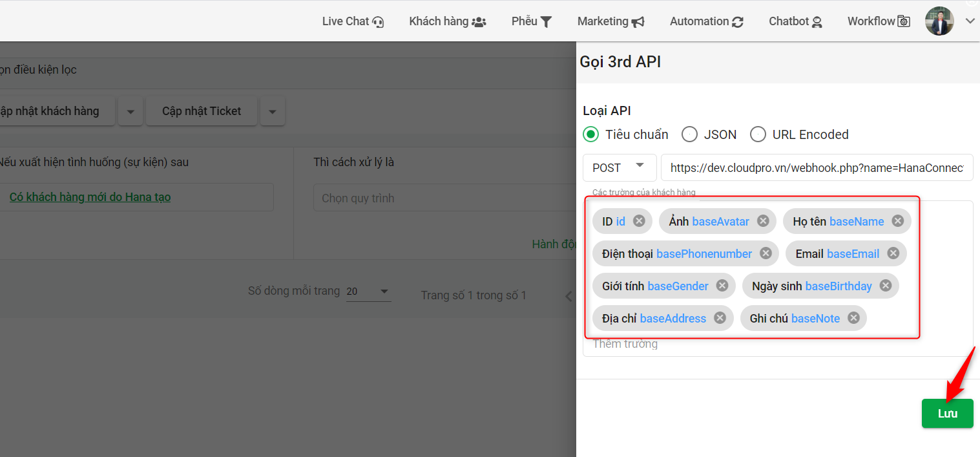Open the user avatar profile picture
Viewport: 980px width, 457px height.
coord(939,21)
